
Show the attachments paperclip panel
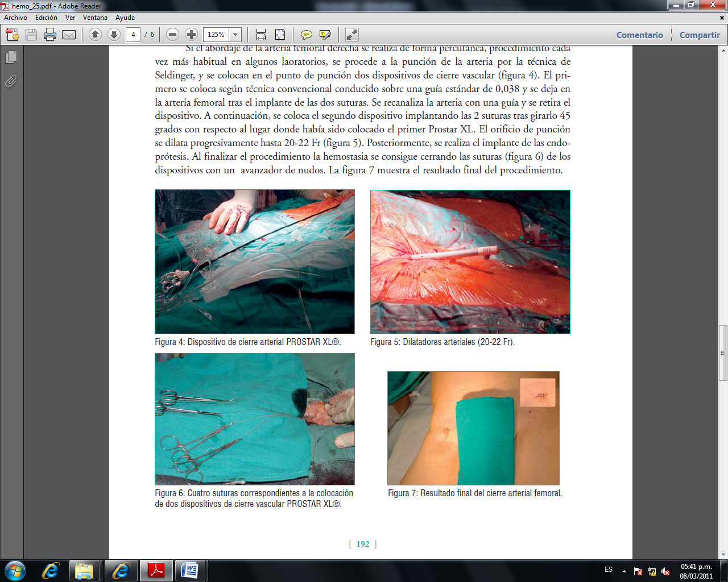(11, 82)
